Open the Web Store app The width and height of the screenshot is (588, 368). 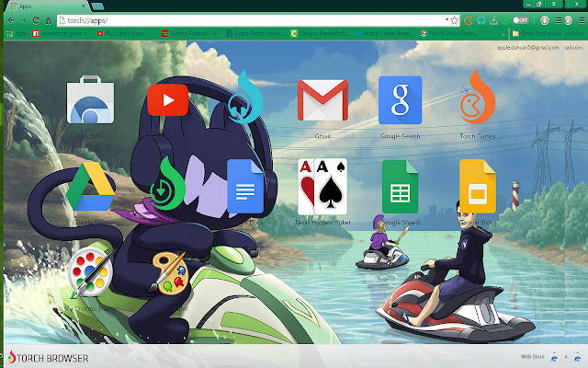coord(90,100)
